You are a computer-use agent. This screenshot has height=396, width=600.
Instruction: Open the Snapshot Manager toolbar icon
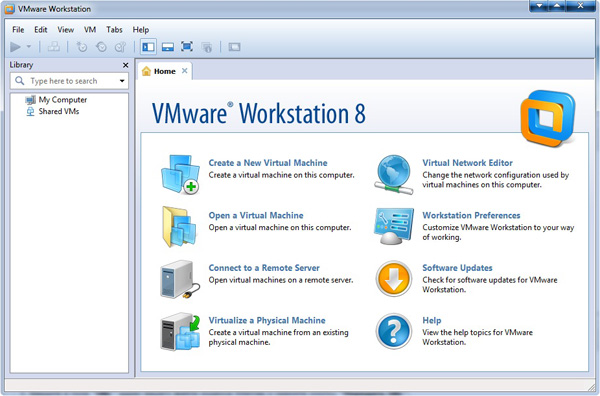coord(120,47)
